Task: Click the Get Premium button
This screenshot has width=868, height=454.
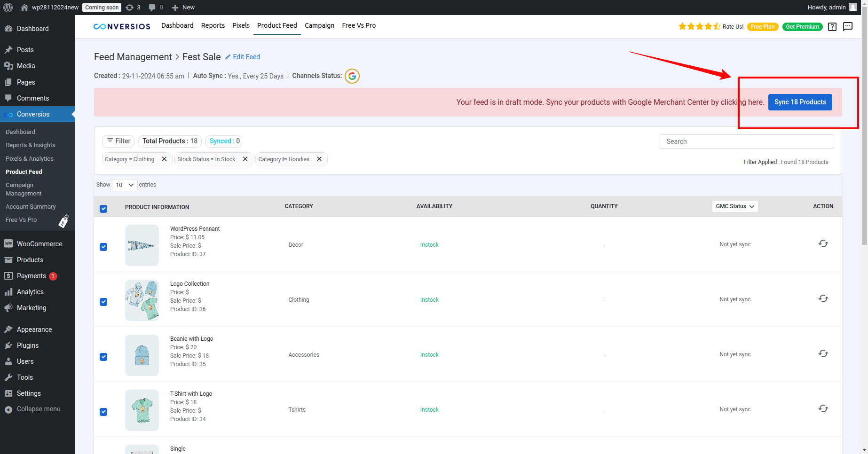Action: coord(802,27)
